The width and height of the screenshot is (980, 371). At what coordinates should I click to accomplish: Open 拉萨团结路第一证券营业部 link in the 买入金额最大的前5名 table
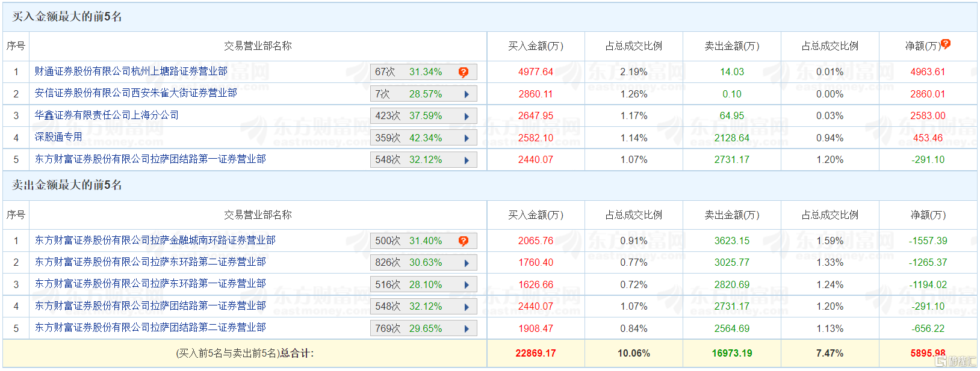(x=150, y=159)
